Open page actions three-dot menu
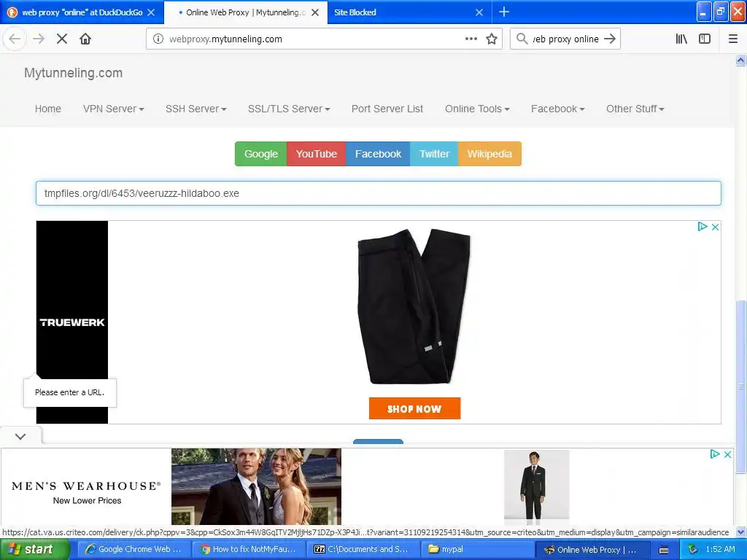The height and width of the screenshot is (560, 747). pos(471,39)
